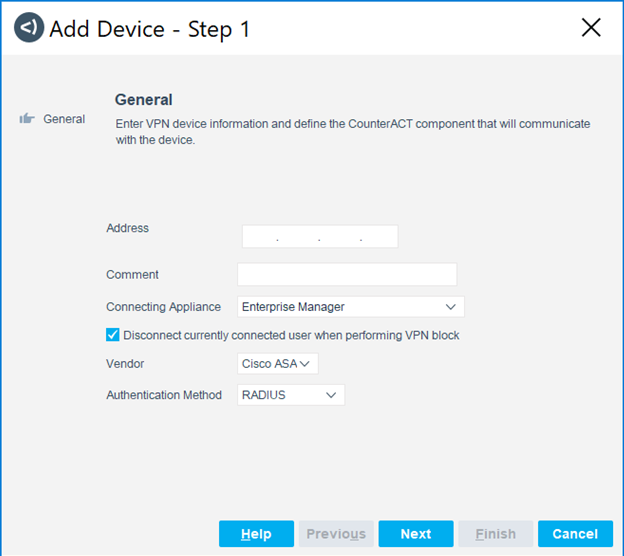Viewport: 624px width, 556px height.
Task: Click the greyed-out Finish button
Action: click(x=495, y=534)
